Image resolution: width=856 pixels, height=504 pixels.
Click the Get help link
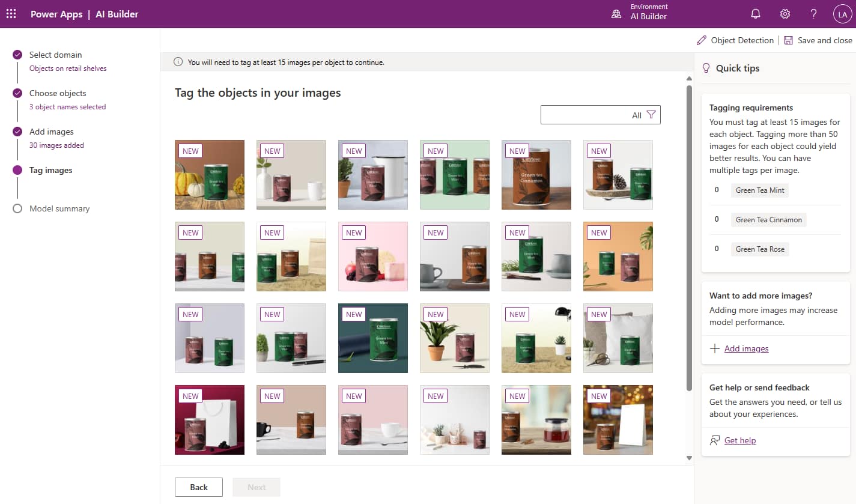[x=740, y=440]
